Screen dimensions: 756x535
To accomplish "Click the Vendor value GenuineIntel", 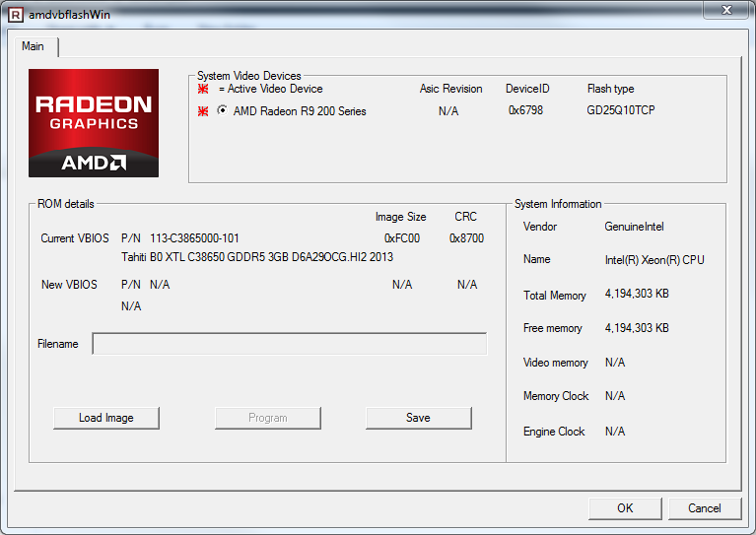I will [634, 227].
